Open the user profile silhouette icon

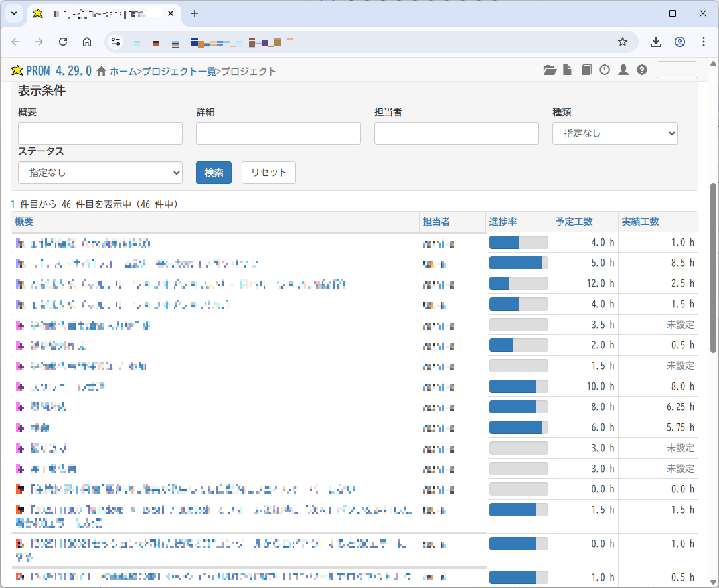623,70
